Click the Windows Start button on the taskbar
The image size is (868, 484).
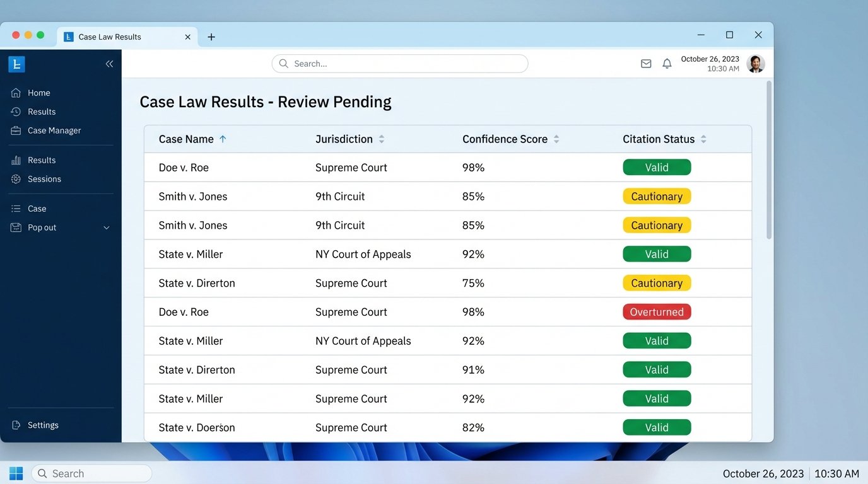click(x=15, y=473)
